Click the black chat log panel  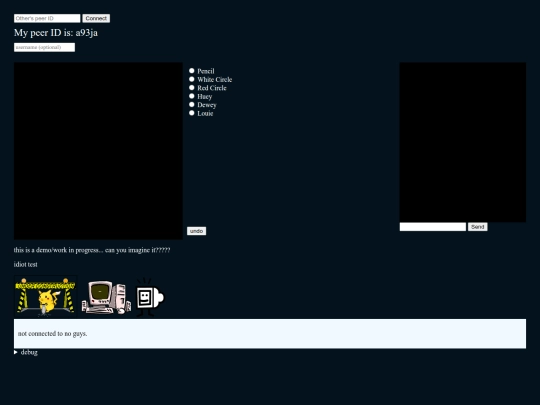point(463,142)
